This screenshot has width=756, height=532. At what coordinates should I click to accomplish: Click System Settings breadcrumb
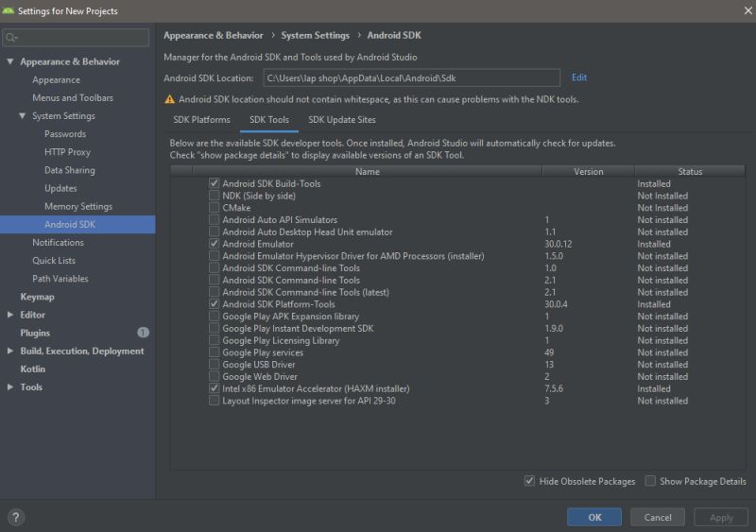tap(316, 35)
